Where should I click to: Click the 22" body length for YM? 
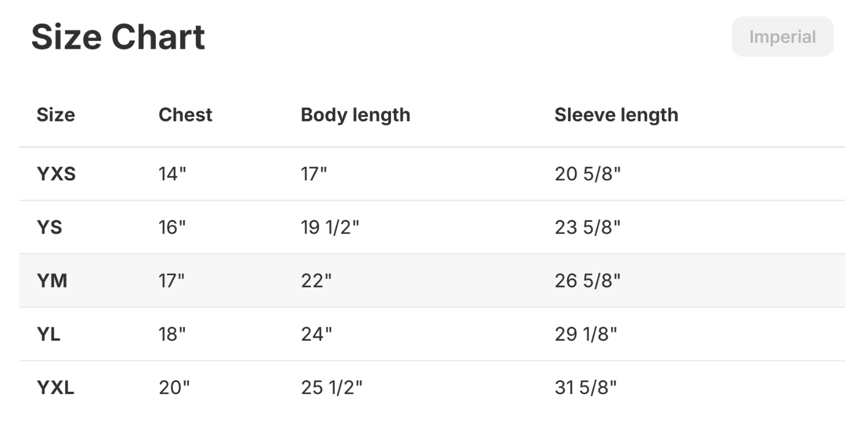[x=315, y=281]
